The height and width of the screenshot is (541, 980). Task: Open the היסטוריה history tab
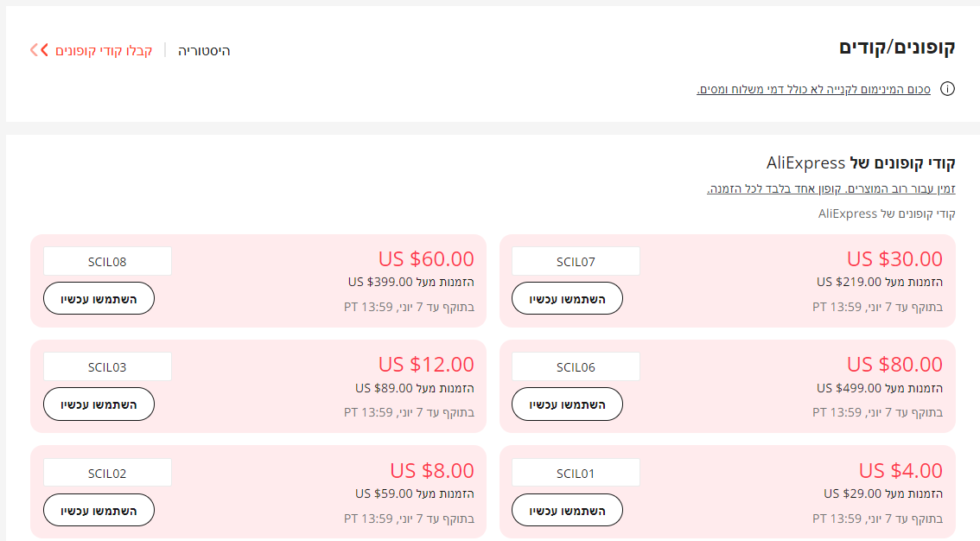(204, 50)
